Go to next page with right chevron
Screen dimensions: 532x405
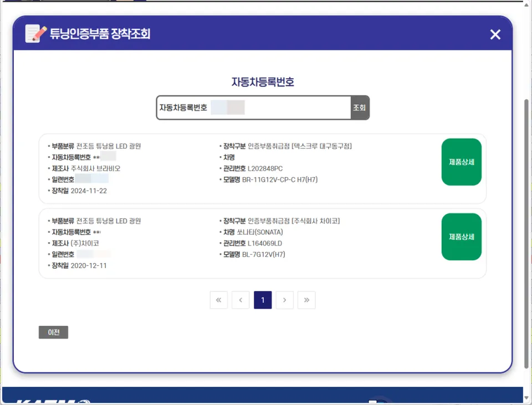click(x=285, y=300)
